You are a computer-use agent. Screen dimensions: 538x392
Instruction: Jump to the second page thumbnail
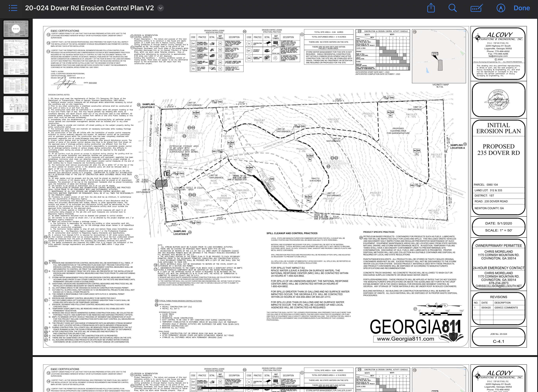coord(16,48)
